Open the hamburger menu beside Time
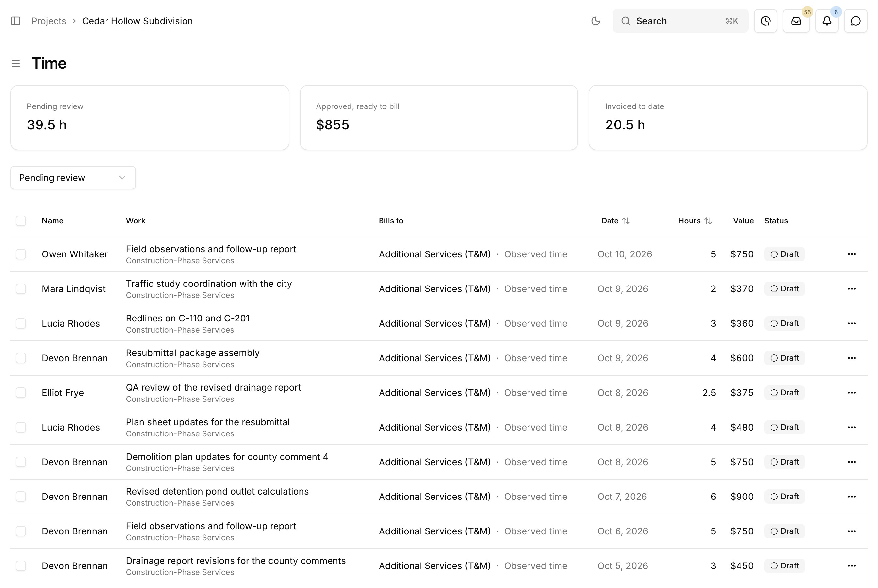Viewport: 878px width, 588px height. click(16, 63)
